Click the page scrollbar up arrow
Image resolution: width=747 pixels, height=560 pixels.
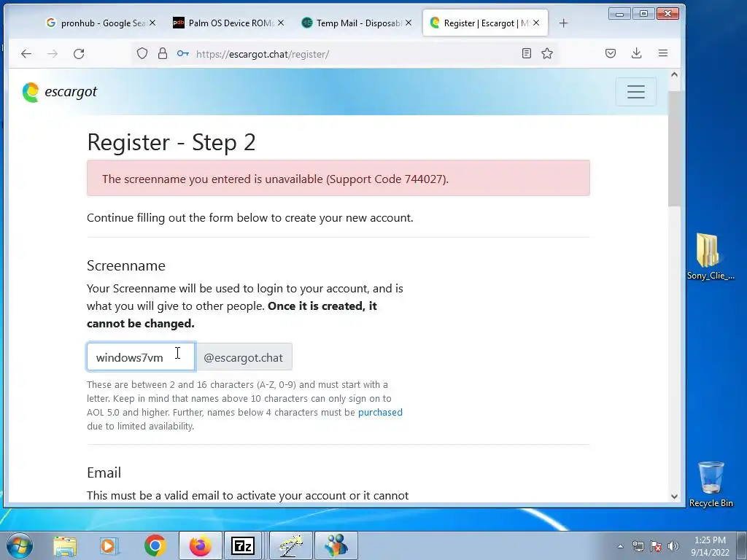point(674,74)
